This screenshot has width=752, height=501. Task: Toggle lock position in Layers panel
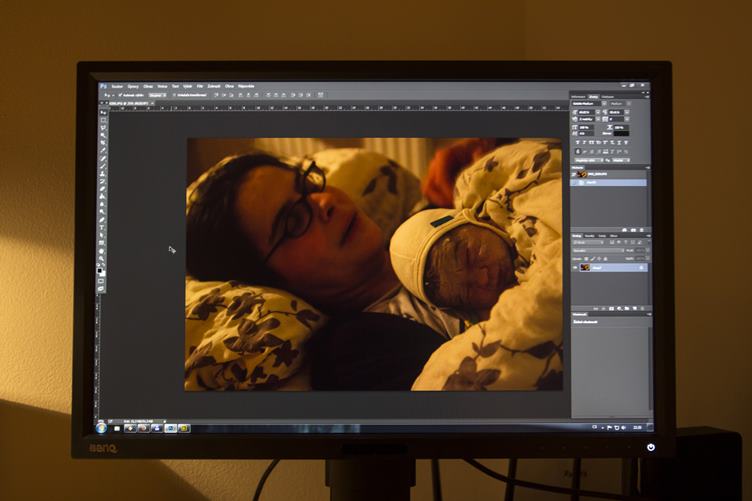click(x=599, y=259)
